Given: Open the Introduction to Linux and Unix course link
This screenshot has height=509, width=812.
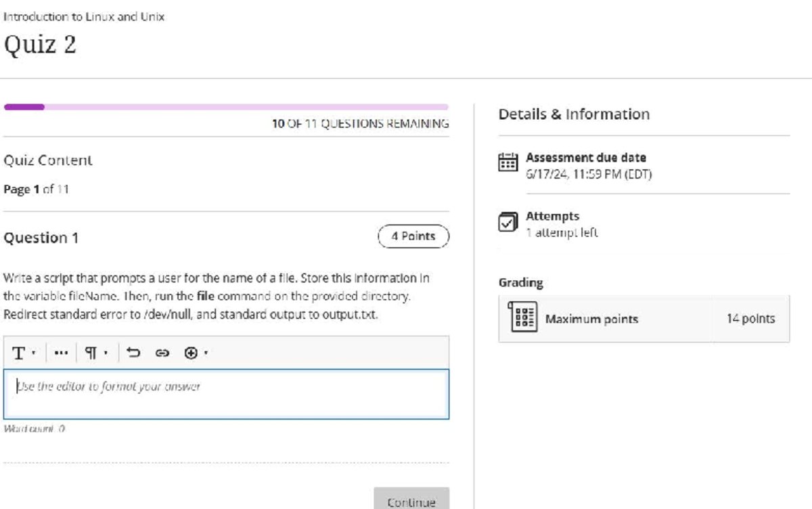Looking at the screenshot, I should tap(83, 16).
